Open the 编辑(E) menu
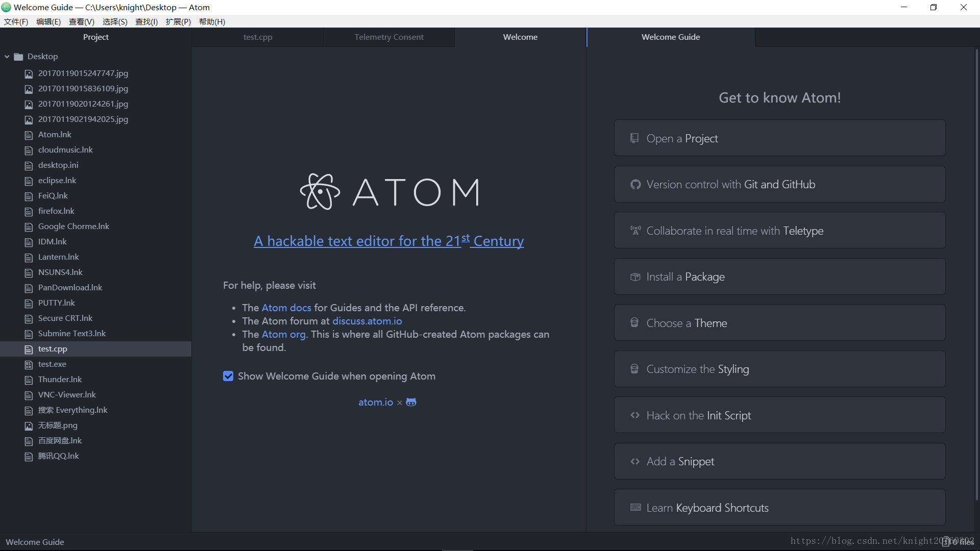Viewport: 980px width, 551px height. 48,21
